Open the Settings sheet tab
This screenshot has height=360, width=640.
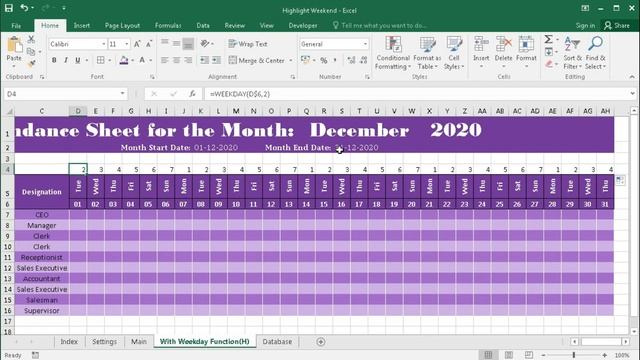click(104, 342)
